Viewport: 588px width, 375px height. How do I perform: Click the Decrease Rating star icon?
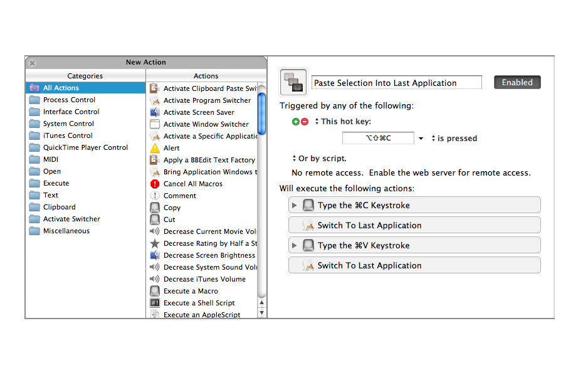point(155,243)
